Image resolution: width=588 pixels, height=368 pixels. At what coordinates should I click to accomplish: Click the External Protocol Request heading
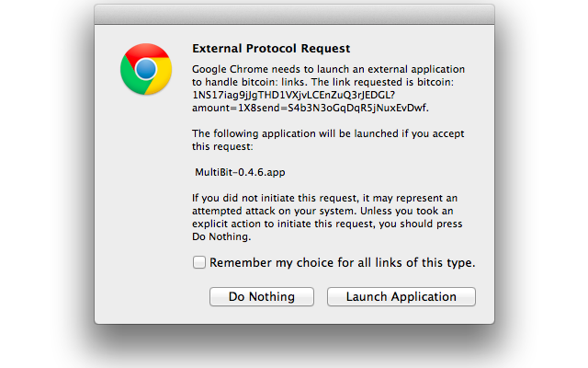271,49
